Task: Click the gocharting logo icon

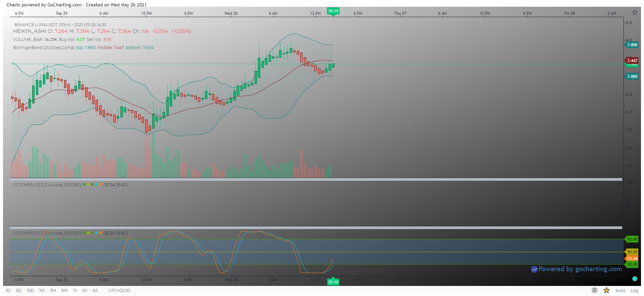Action: [534, 269]
